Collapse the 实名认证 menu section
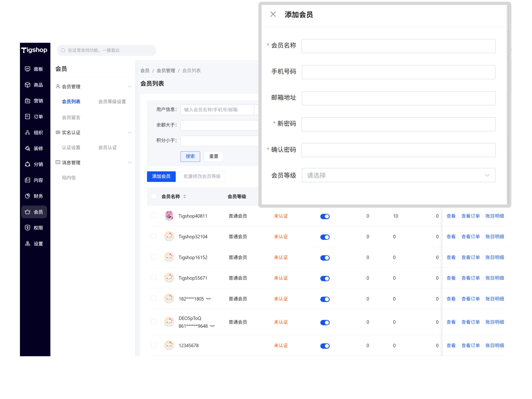Viewport: 532px width, 399px height. click(130, 133)
